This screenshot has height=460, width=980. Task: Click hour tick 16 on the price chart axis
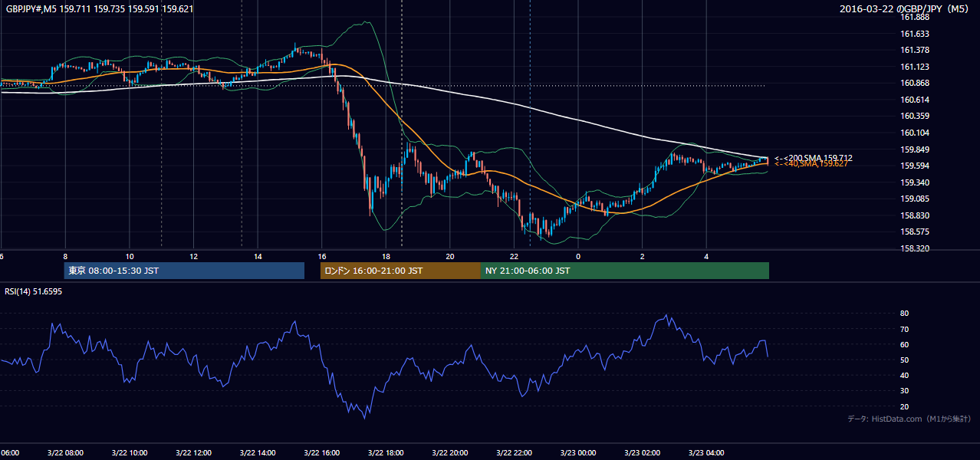(321, 256)
